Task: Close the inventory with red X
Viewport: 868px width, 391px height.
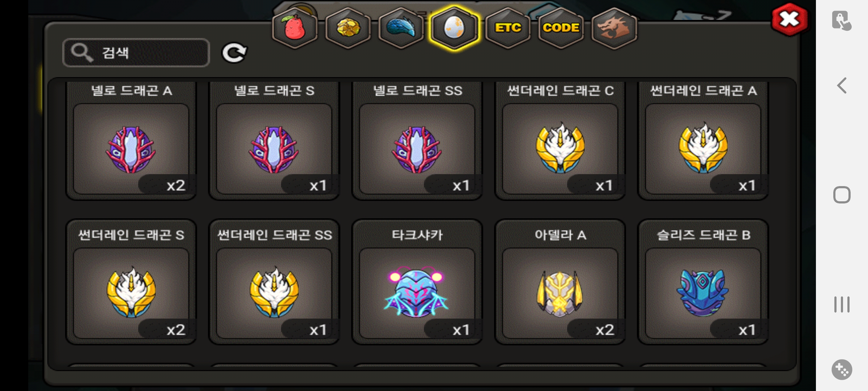Action: point(790,20)
